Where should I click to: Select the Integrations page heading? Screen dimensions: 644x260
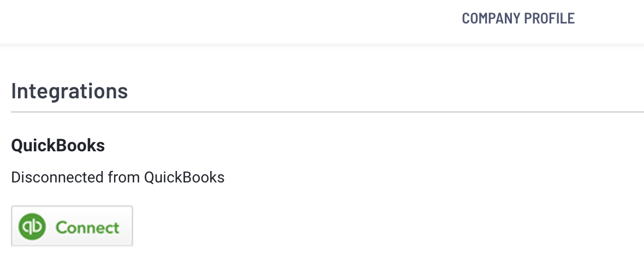tap(69, 91)
